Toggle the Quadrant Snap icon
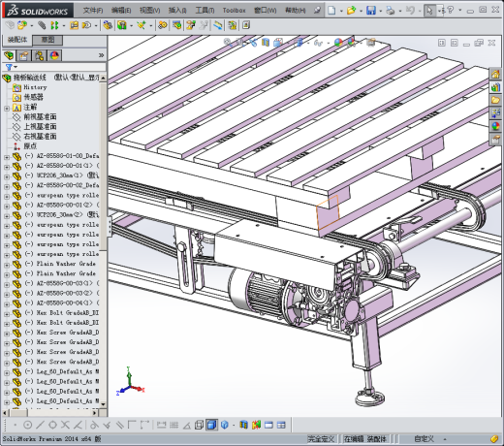Screen dimensions: 504x446 [x=52, y=425]
